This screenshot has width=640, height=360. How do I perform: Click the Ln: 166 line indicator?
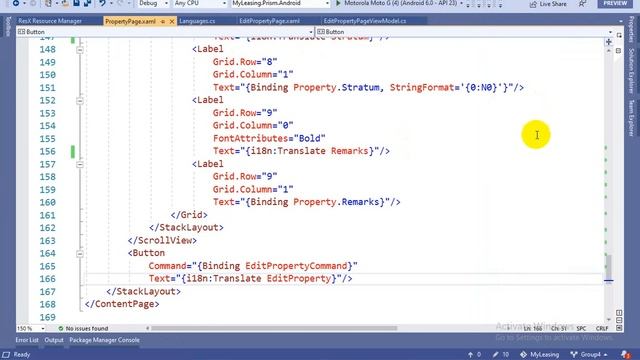tap(533, 329)
